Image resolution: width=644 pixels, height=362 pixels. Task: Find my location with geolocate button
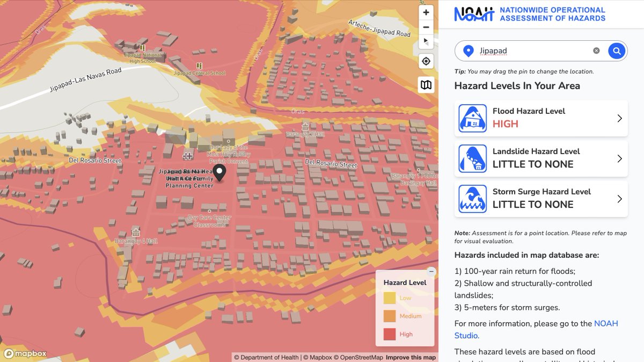[x=426, y=61]
